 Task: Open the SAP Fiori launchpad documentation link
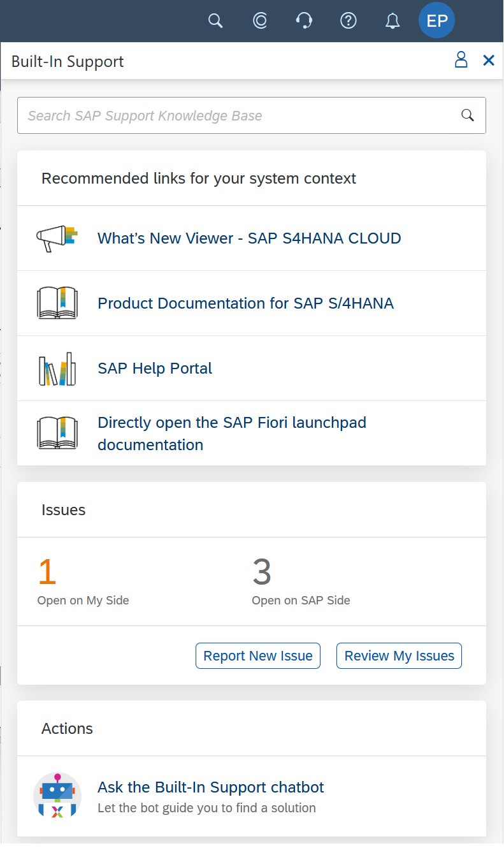[x=232, y=434]
